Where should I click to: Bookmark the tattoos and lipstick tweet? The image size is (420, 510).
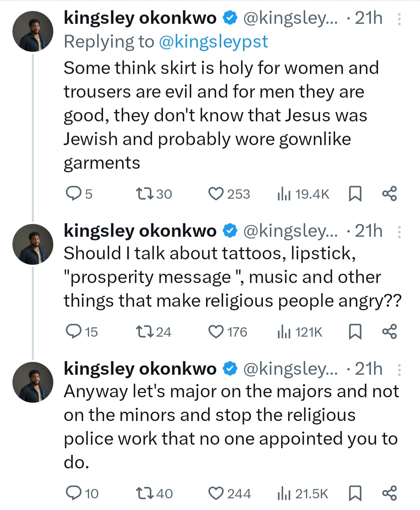pos(355,332)
